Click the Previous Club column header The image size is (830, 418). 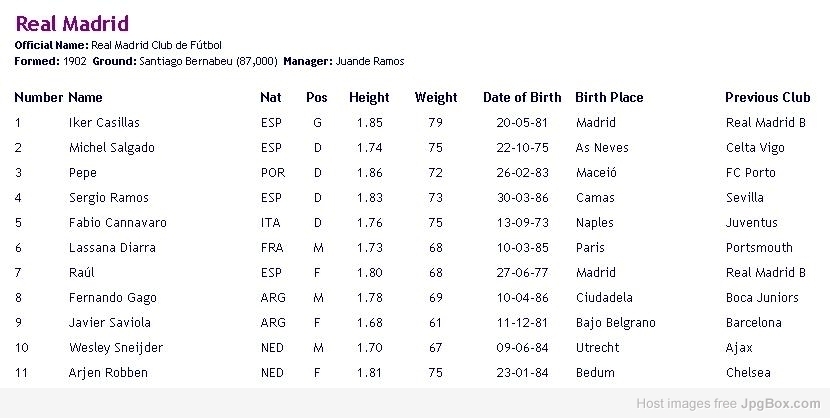768,97
